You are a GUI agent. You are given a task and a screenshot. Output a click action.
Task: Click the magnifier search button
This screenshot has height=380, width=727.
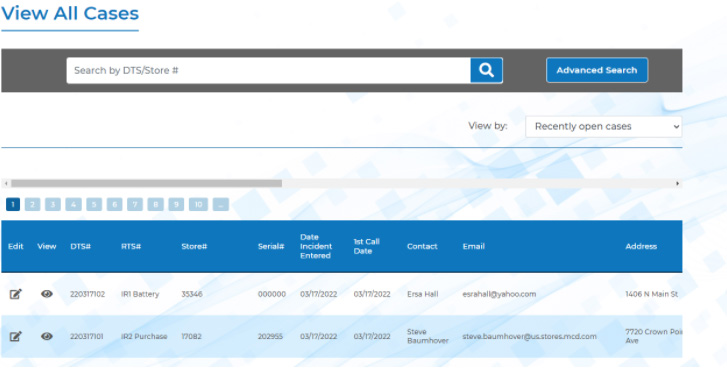pos(486,70)
